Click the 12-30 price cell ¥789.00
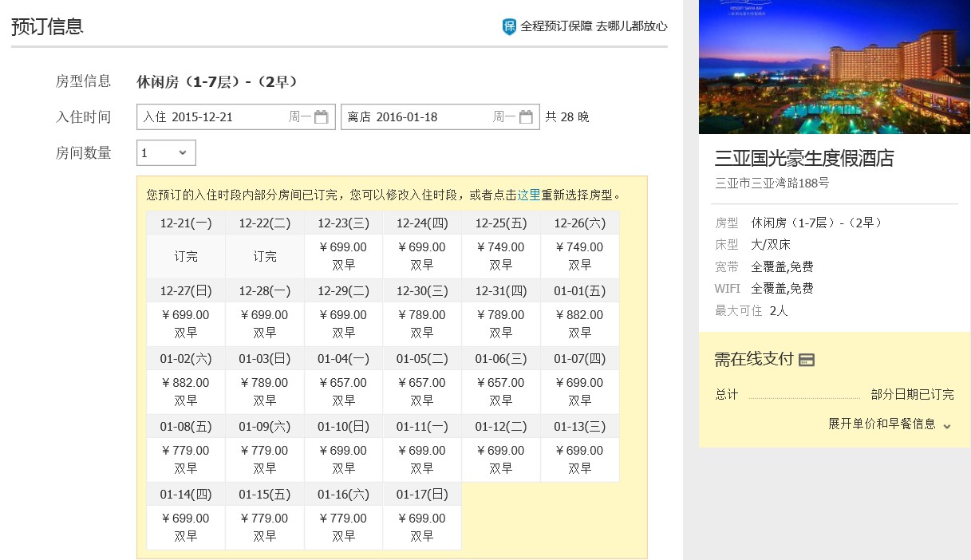 [x=422, y=324]
